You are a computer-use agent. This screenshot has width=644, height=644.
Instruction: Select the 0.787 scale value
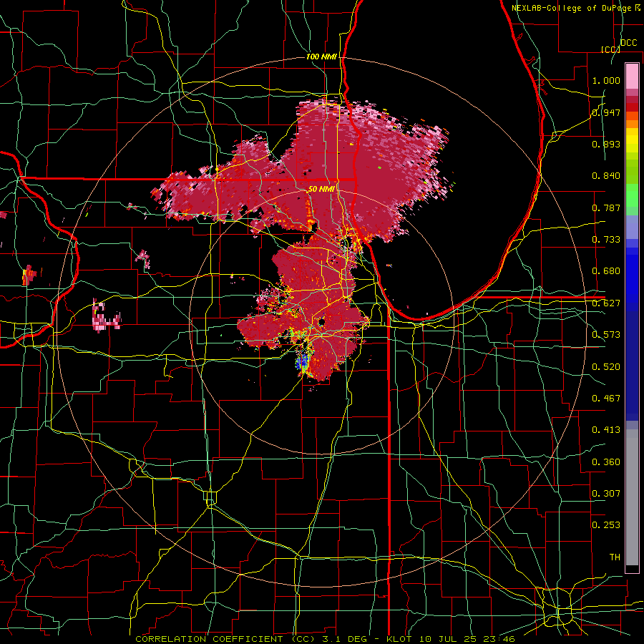[x=606, y=208]
